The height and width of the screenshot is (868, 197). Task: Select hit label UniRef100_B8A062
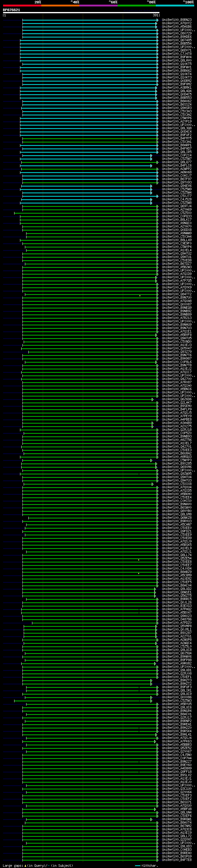(x=177, y=101)
